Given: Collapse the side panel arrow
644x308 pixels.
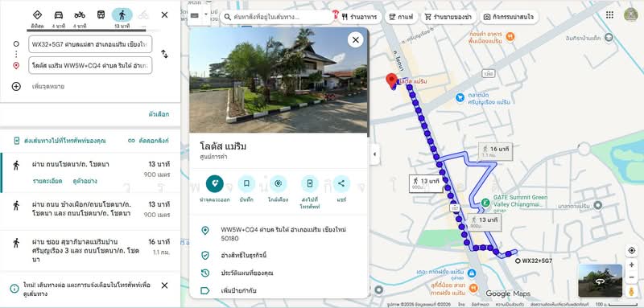Looking at the screenshot, I should click(x=374, y=154).
